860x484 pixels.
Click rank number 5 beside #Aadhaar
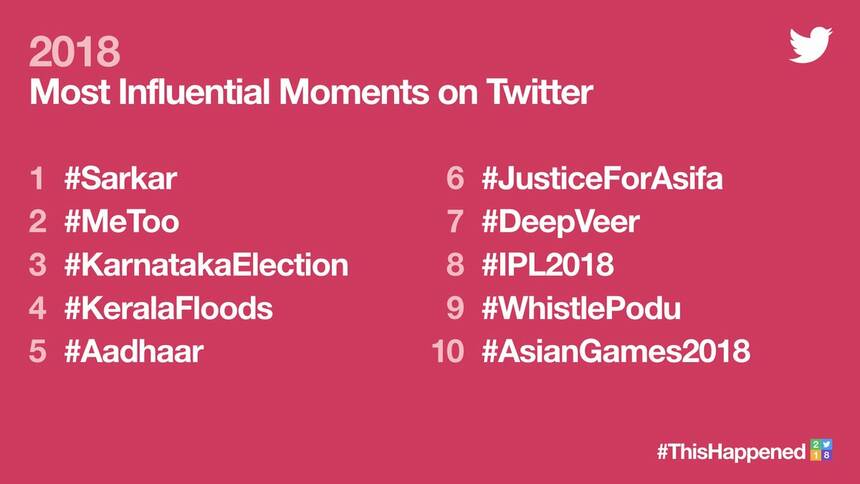[x=38, y=351]
